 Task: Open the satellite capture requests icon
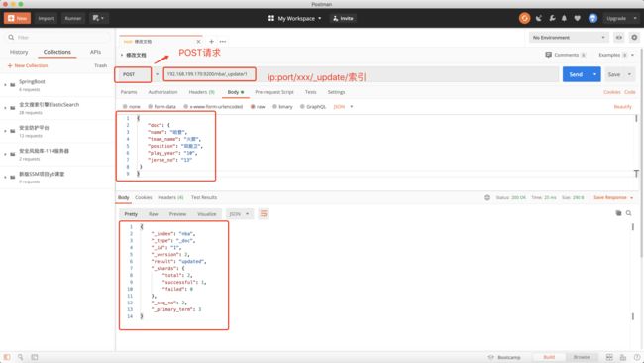pyautogui.click(x=539, y=18)
